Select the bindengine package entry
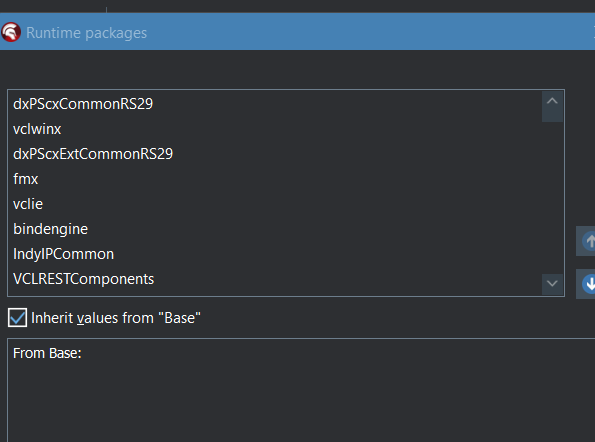Image resolution: width=595 pixels, height=442 pixels. (50, 229)
